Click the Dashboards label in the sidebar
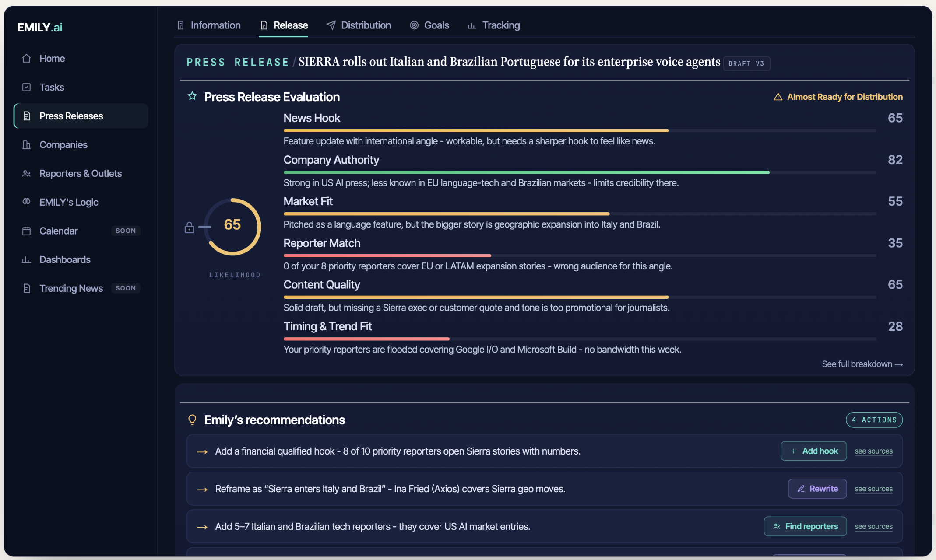The image size is (936, 560). coord(65,259)
